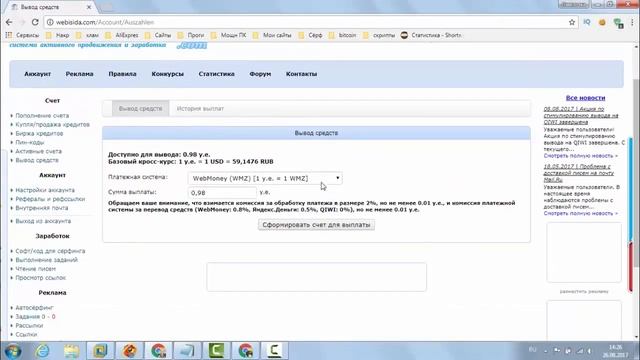640x360 pixels.
Task: Open the 'Мощн ПК' bookmark folder
Action: [229, 36]
